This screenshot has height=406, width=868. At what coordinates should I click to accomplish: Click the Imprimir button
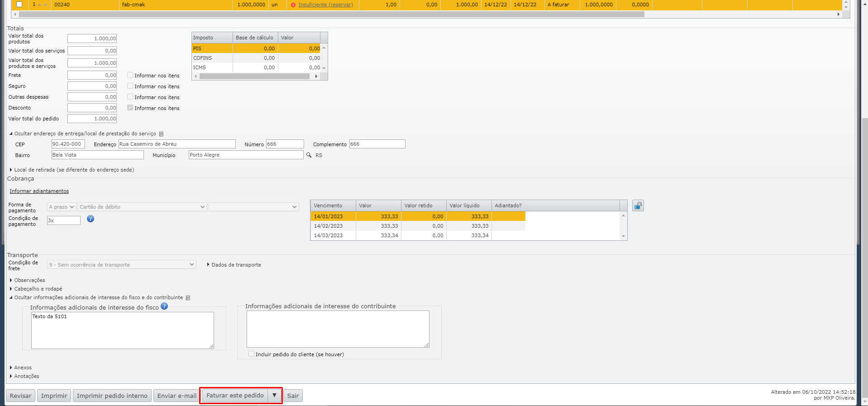(x=54, y=396)
